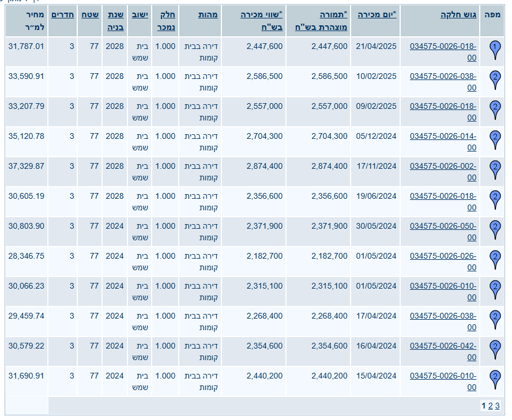Select map marker for 19/06/2024 sale
The image size is (512, 420).
495,199
